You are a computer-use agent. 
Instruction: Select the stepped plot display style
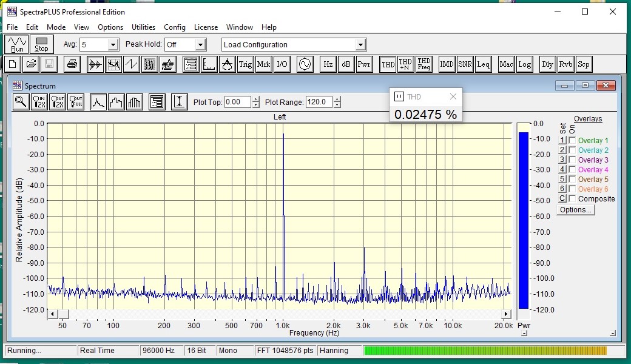116,102
